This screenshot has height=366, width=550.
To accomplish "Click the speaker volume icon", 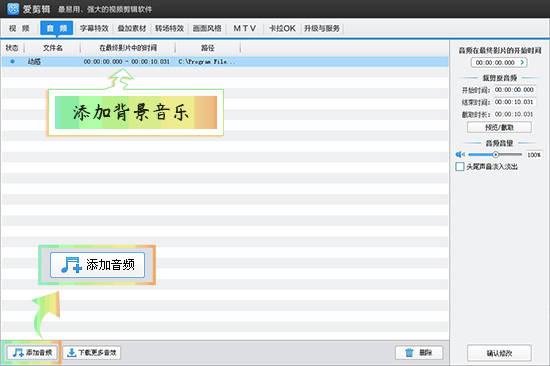I will pos(460,154).
